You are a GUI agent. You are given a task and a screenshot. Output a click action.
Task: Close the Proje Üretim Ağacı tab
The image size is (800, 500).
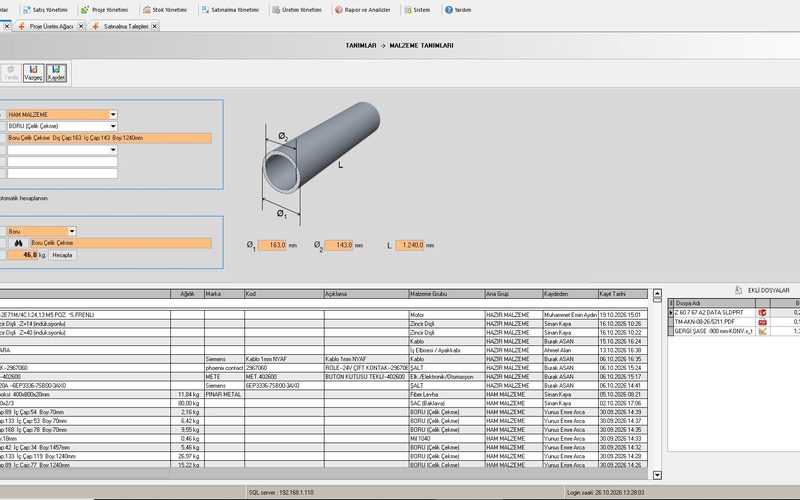81,26
